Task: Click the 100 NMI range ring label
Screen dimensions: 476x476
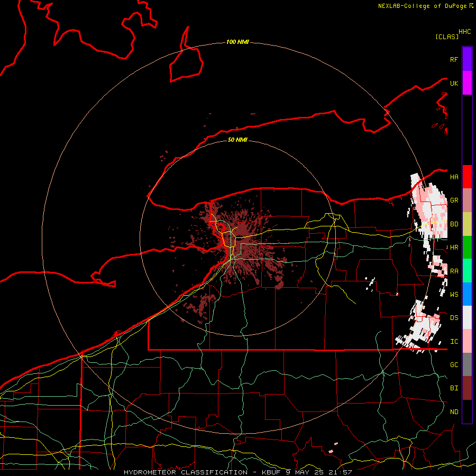Action: pyautogui.click(x=237, y=42)
